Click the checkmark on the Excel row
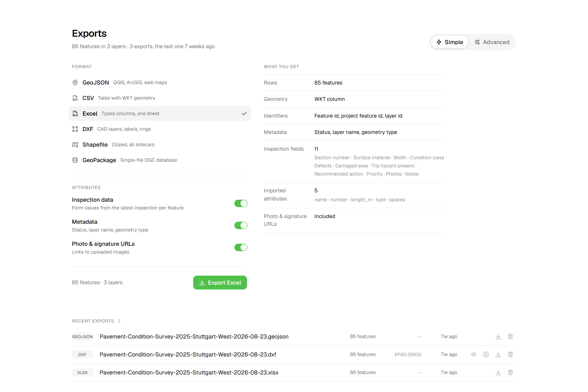This screenshot has height=392, width=588. click(244, 114)
